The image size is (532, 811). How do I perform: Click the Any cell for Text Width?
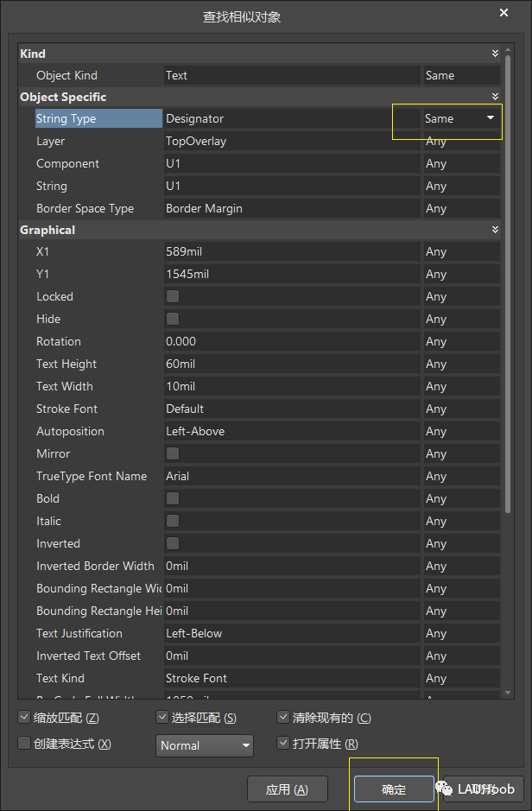[462, 386]
